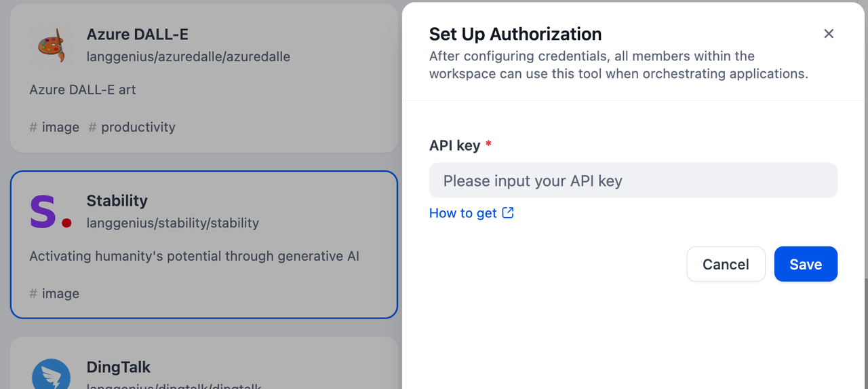Close the Set Up Authorization panel
This screenshot has height=389, width=868.
[x=829, y=34]
